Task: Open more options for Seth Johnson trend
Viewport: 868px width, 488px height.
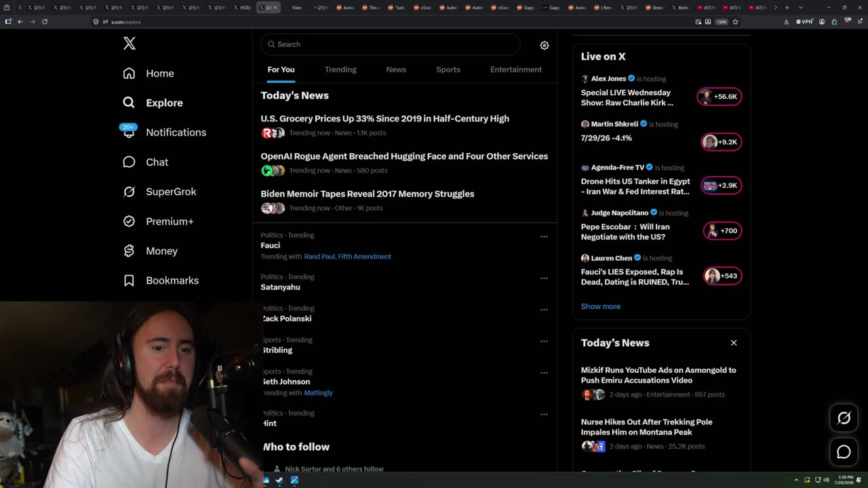Action: point(544,373)
